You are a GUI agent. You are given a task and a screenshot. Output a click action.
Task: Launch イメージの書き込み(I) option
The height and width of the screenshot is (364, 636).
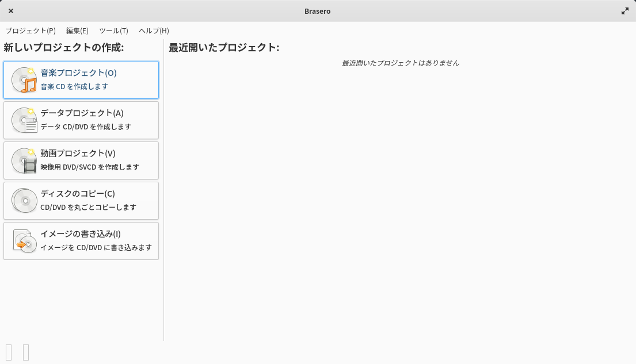coord(81,241)
